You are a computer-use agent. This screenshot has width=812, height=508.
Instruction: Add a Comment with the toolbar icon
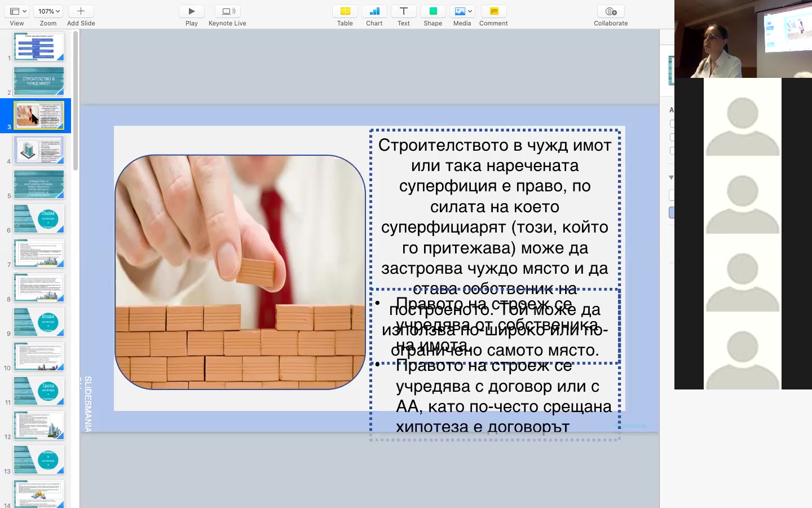[494, 11]
